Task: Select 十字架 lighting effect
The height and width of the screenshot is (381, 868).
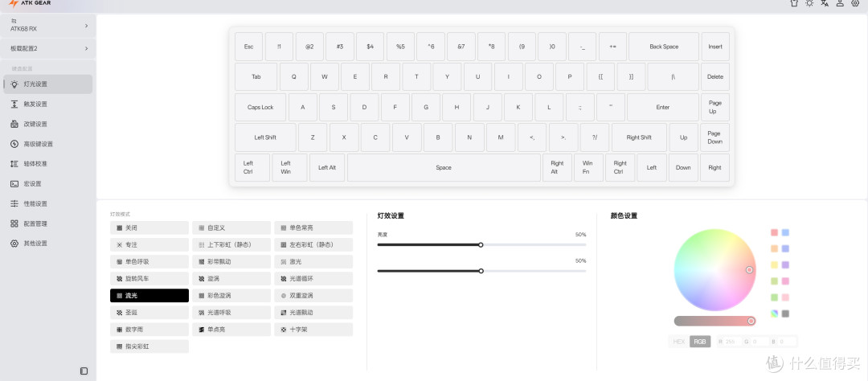Action: coord(313,330)
